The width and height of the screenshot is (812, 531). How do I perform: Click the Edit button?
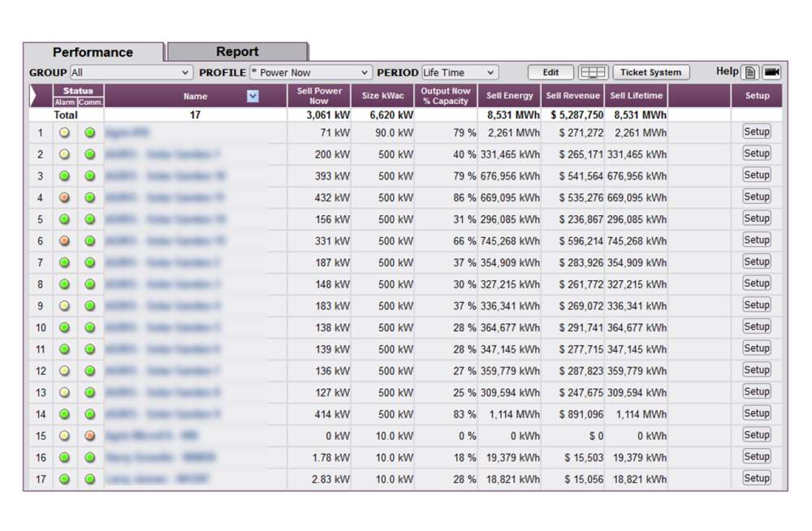pyautogui.click(x=549, y=71)
